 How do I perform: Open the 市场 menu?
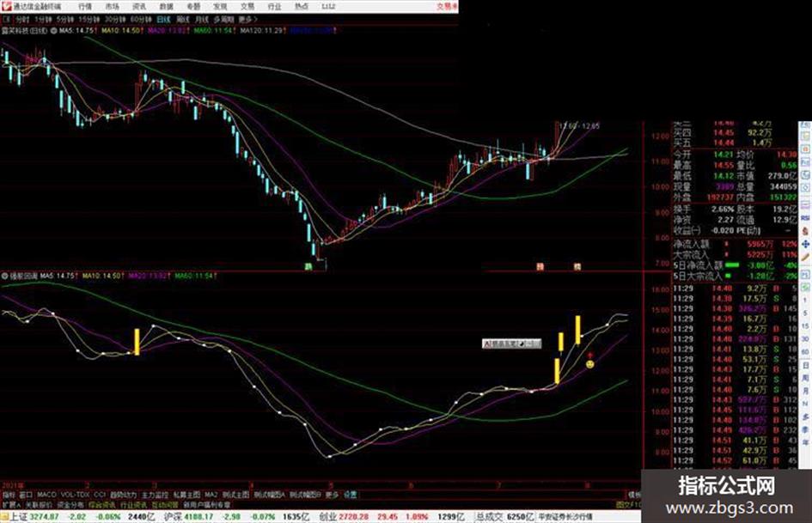tap(112, 7)
